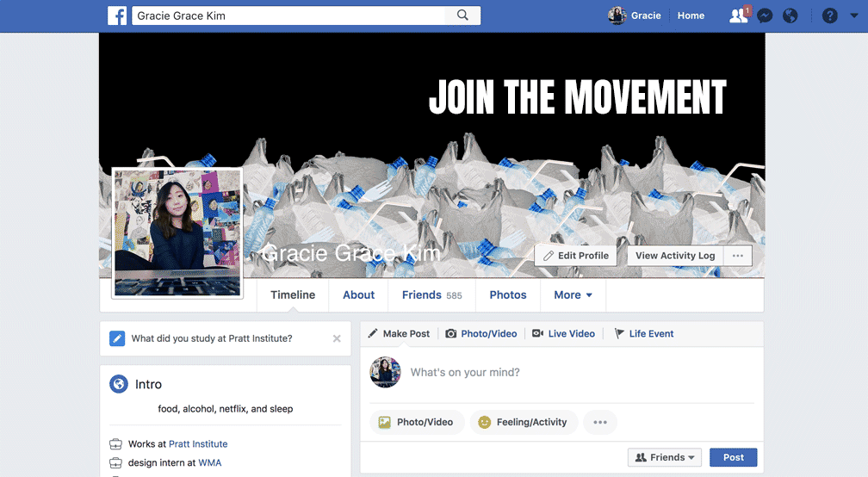868x477 pixels.
Task: Open the help question mark icon
Action: tap(829, 15)
